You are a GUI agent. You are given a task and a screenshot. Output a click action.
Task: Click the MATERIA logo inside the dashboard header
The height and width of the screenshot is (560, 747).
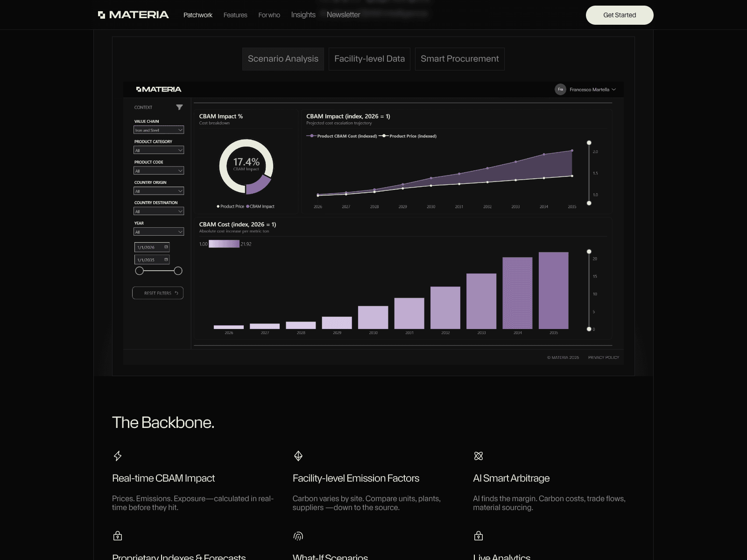[x=159, y=89]
